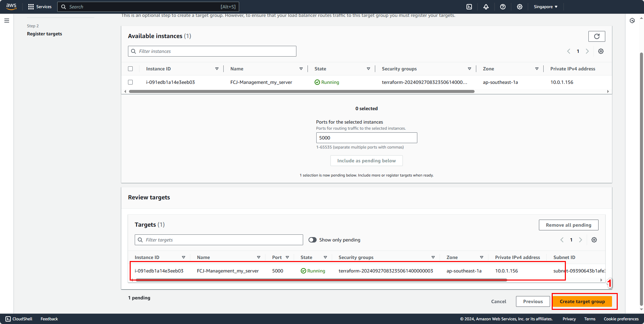
Task: Open the help question mark icon
Action: coord(503,7)
